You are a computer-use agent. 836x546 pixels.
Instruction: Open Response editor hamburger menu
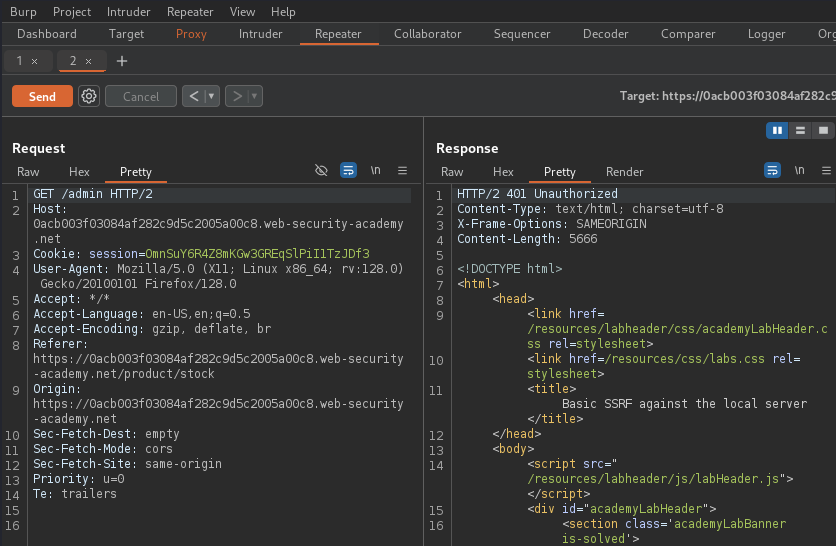click(826, 171)
